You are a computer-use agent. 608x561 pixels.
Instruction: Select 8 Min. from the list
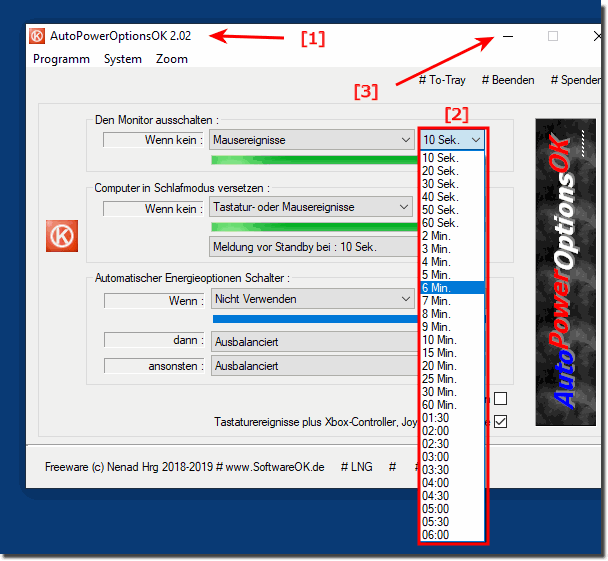click(x=453, y=314)
